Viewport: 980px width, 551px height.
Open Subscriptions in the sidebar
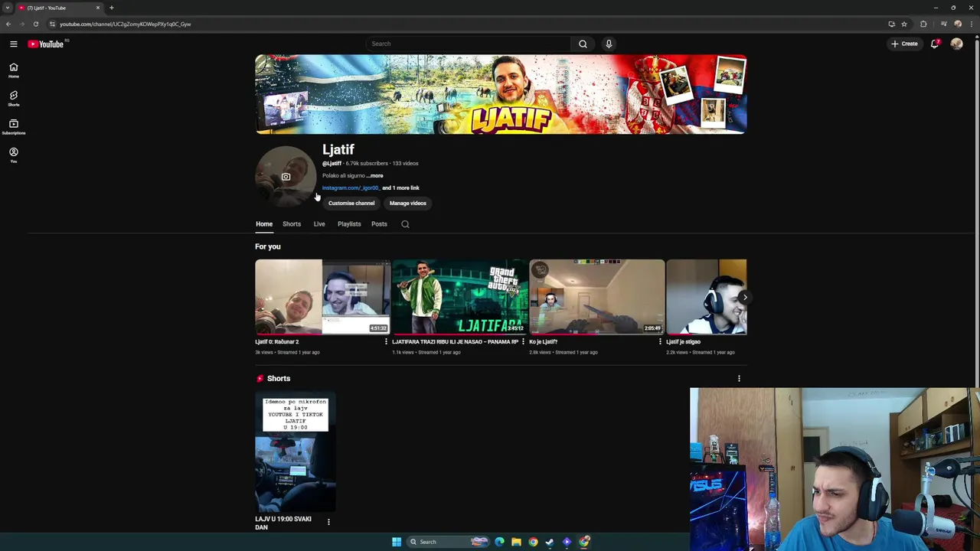(x=13, y=126)
